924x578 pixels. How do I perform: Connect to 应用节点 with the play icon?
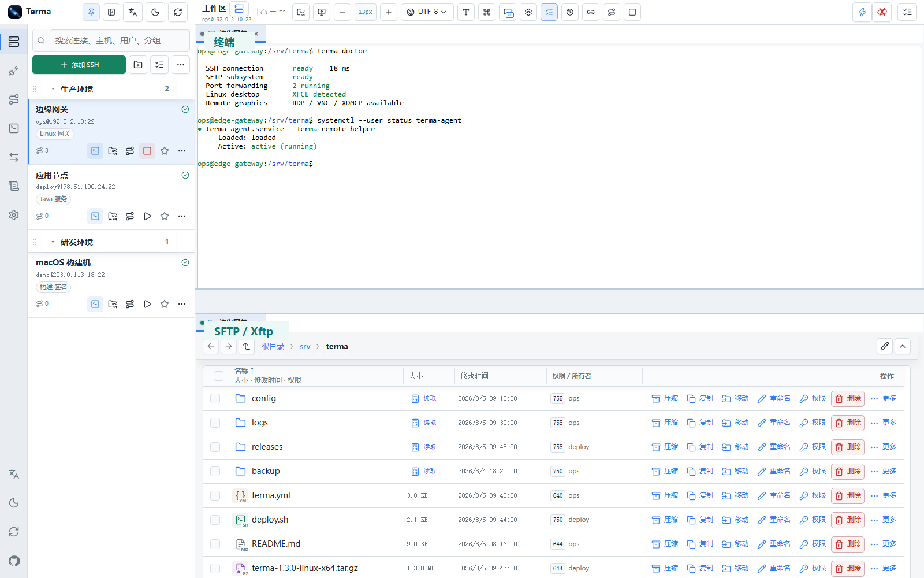click(x=147, y=216)
